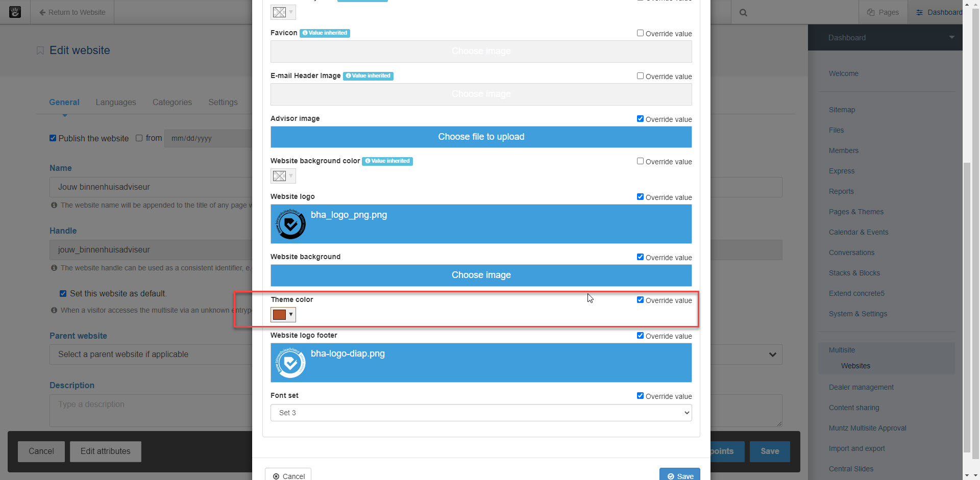Click the Website background color inherited badge

(387, 161)
